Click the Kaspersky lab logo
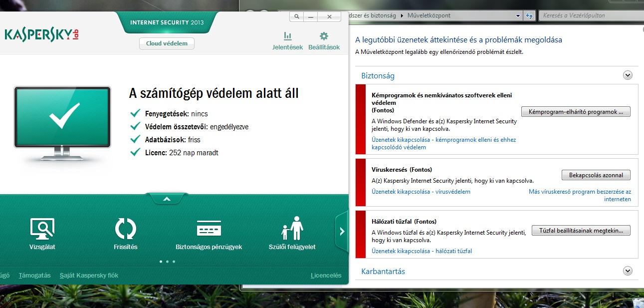This screenshot has height=308, width=644. pos(41,34)
